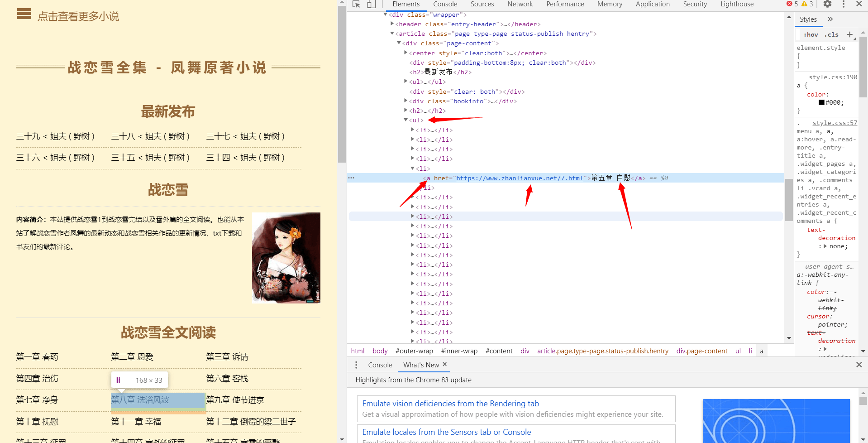Click the novel cover image thumbnail
Screen dimensions: 868x443
click(286, 258)
